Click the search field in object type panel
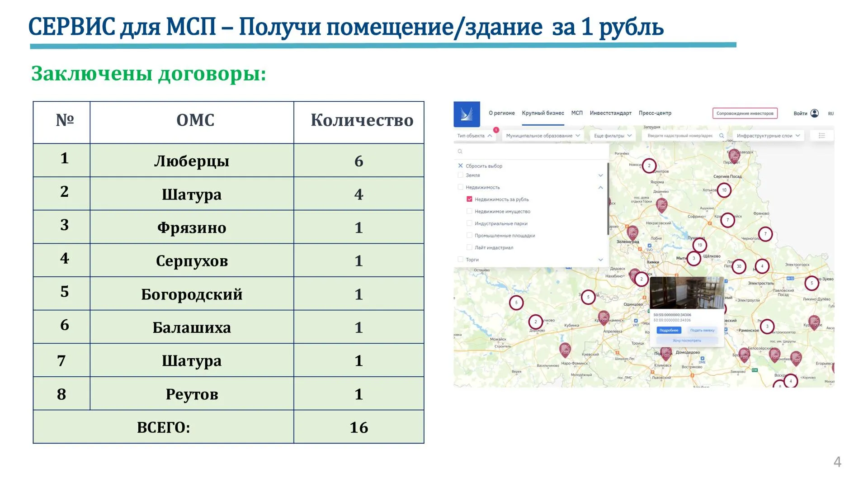Screen dimensions: 868x488 click(531, 152)
